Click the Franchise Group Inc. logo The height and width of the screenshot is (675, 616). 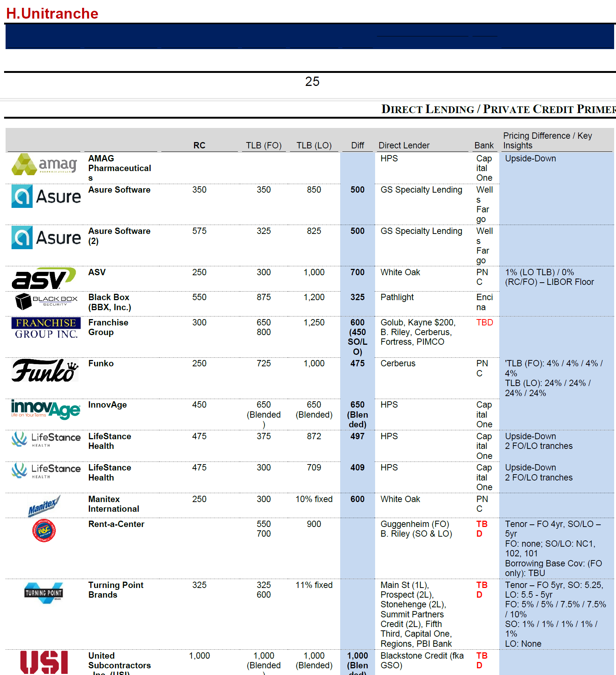[x=46, y=328]
